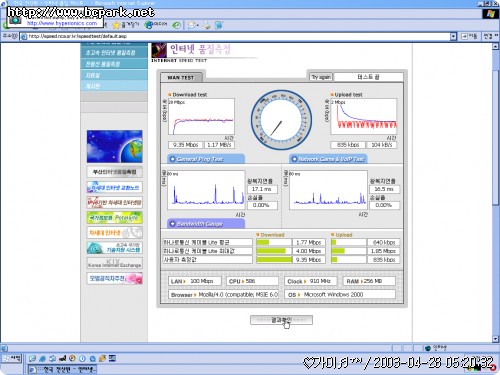Click the speedtest URL in address field
Image resolution: width=500 pixels, height=375 pixels.
click(77, 36)
